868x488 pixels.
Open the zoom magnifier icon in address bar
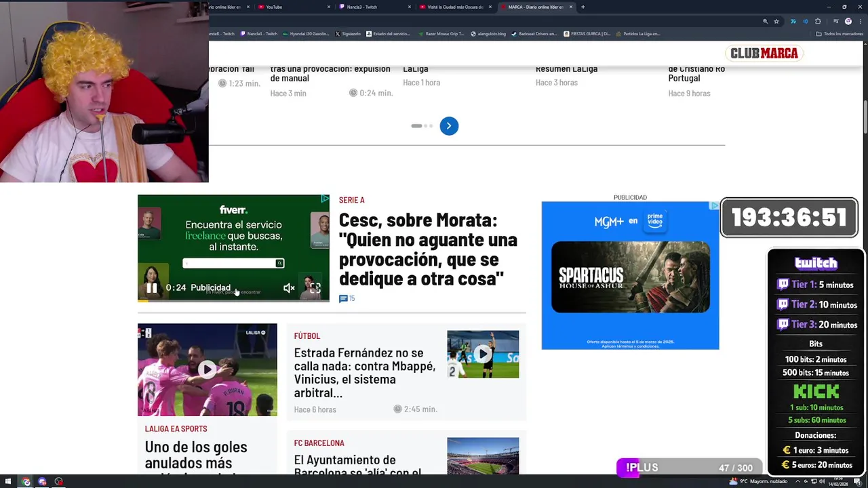pos(765,22)
